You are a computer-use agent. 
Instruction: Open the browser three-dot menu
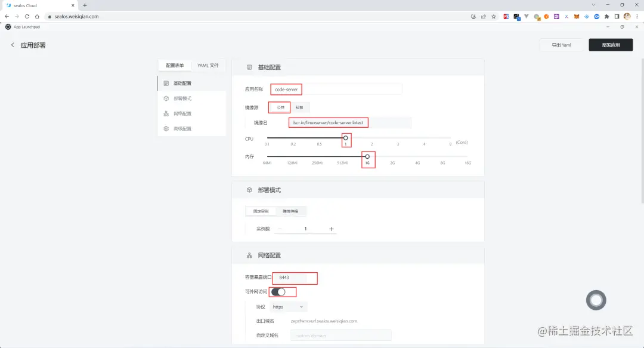coord(637,17)
